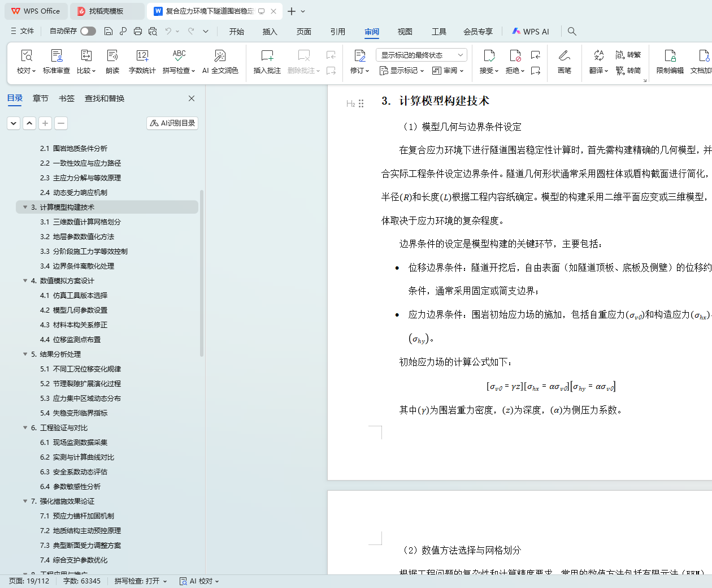
Task: Jump to 5.3 应力集中区域动态分布 heading
Action: coord(86,398)
